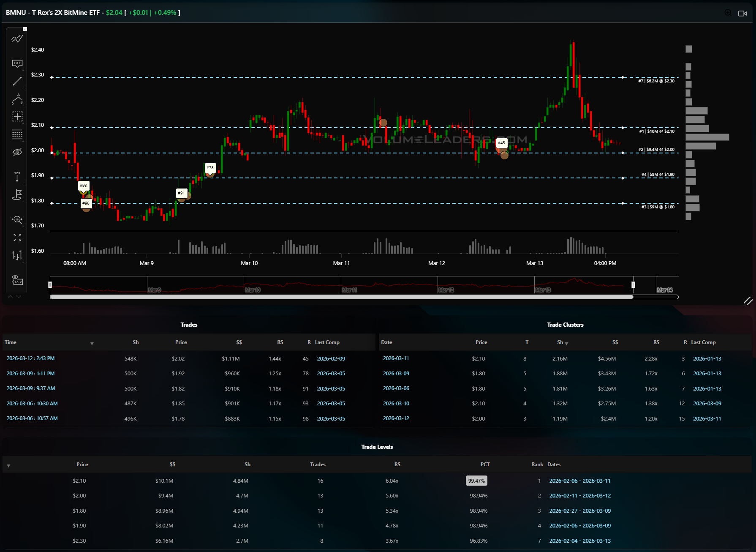756x552 pixels.
Task: Toggle the crossed-out eye hide drawings
Action: (x=17, y=152)
